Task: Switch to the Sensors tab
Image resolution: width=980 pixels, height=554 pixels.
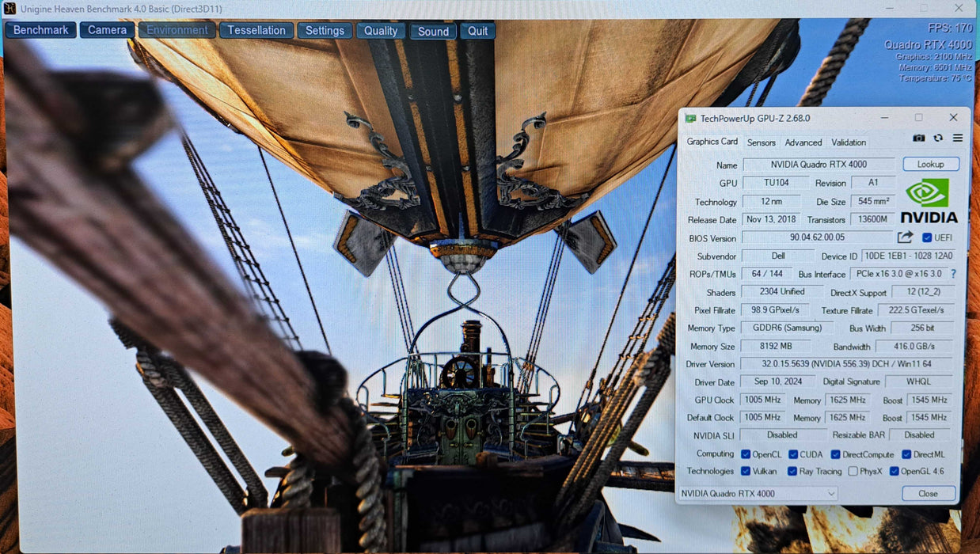Action: click(762, 142)
